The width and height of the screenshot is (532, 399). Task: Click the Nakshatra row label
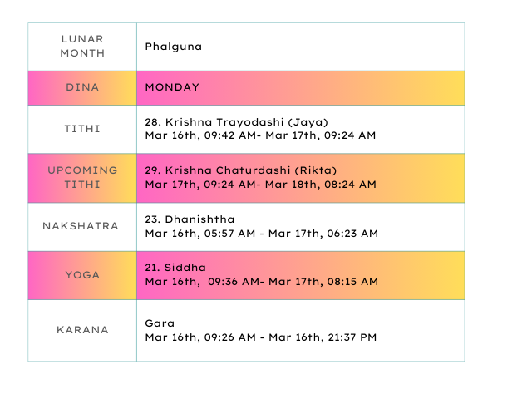coord(82,226)
